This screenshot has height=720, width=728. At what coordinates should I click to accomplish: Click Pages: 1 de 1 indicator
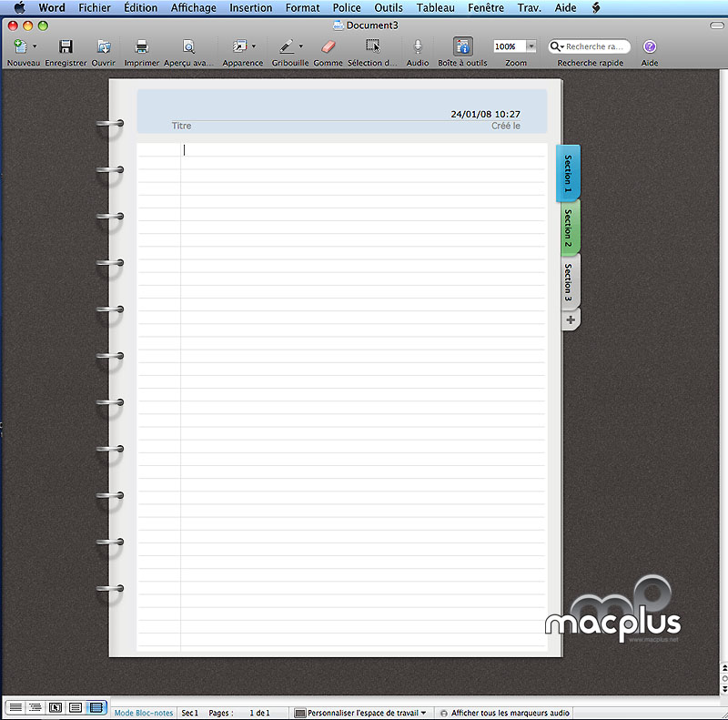pyautogui.click(x=239, y=713)
